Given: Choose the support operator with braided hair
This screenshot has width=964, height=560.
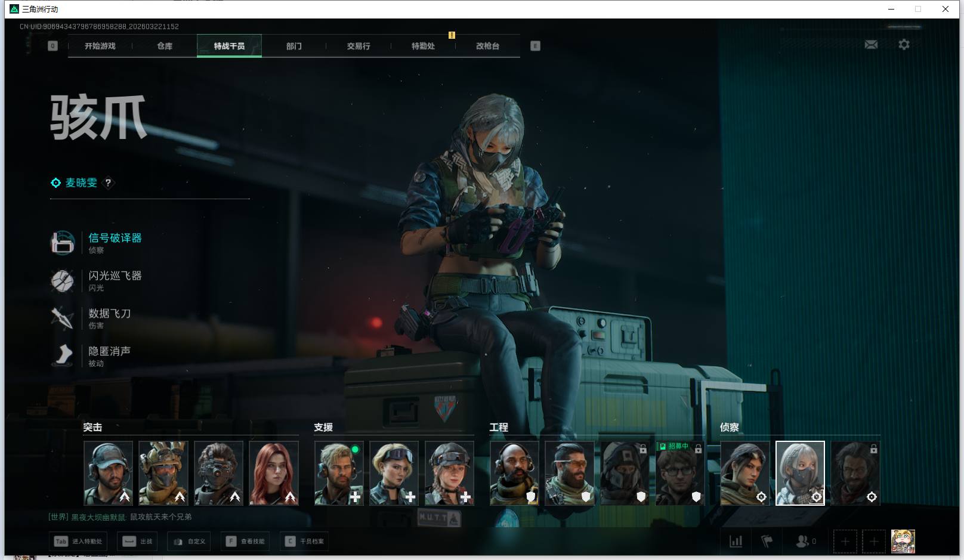Looking at the screenshot, I should (x=449, y=473).
